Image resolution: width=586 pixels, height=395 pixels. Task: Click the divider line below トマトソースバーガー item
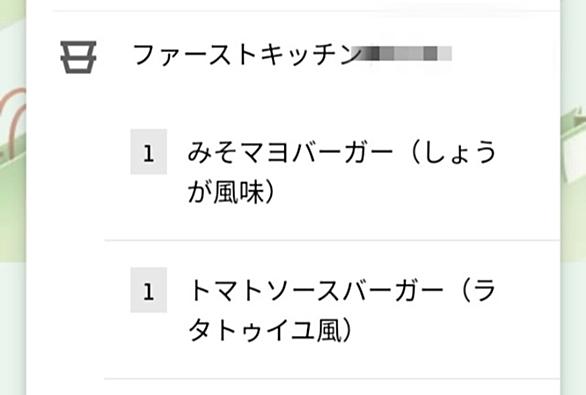(x=332, y=379)
